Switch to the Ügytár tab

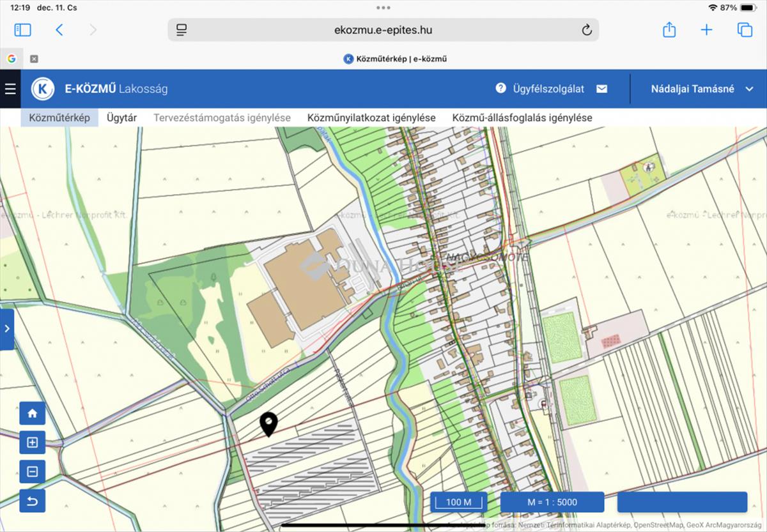pyautogui.click(x=121, y=118)
